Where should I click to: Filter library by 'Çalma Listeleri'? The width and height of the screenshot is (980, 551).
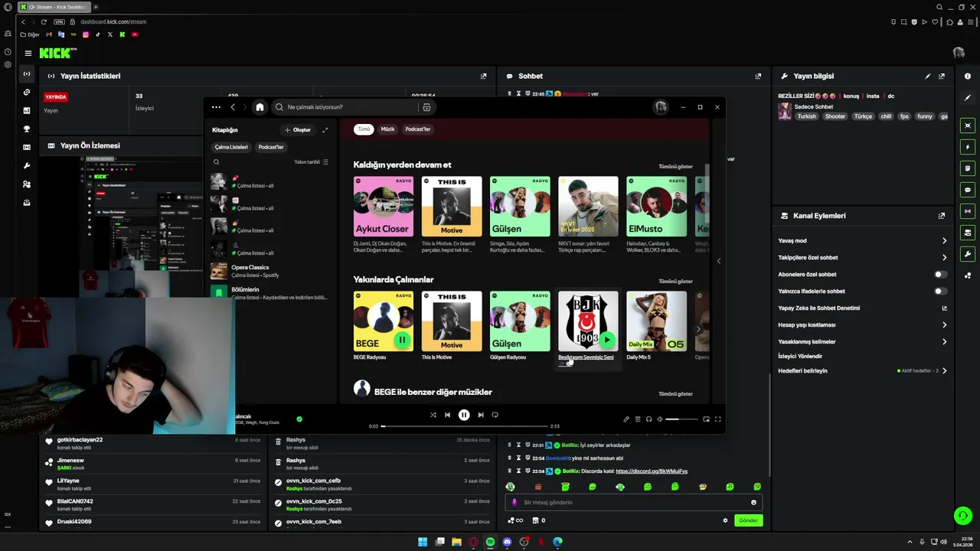(x=231, y=147)
